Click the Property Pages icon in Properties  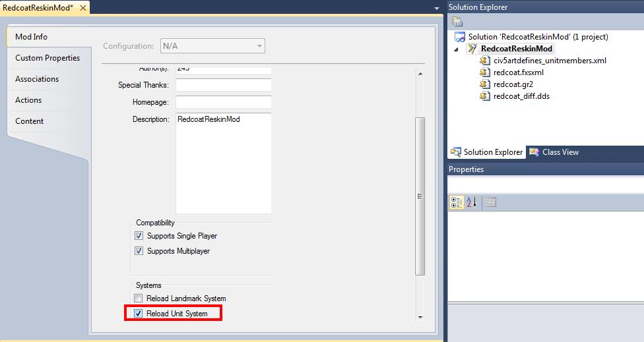(x=491, y=202)
